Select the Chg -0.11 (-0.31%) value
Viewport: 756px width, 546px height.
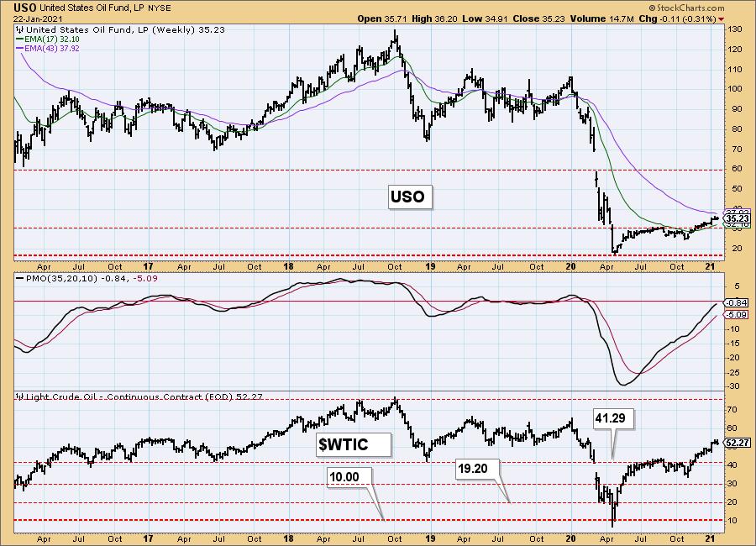(678, 18)
